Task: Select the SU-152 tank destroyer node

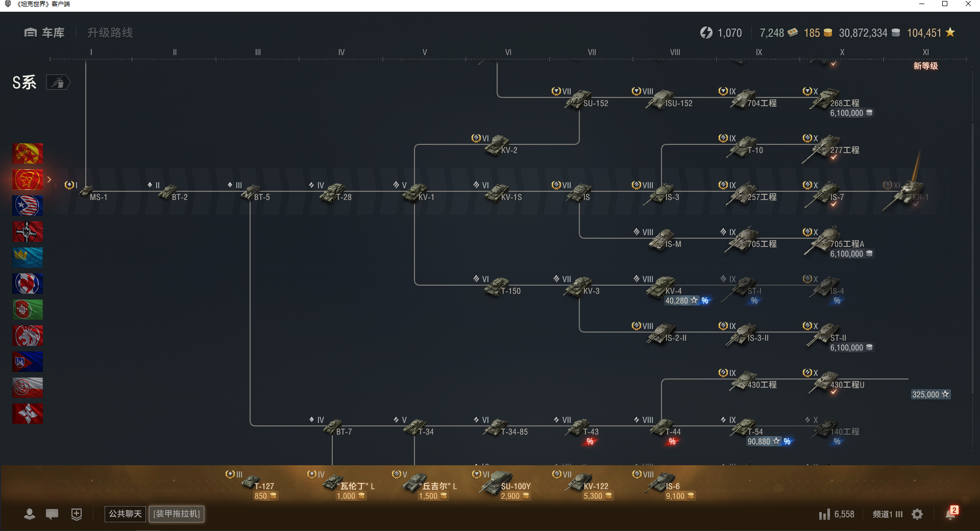Action: (586, 99)
